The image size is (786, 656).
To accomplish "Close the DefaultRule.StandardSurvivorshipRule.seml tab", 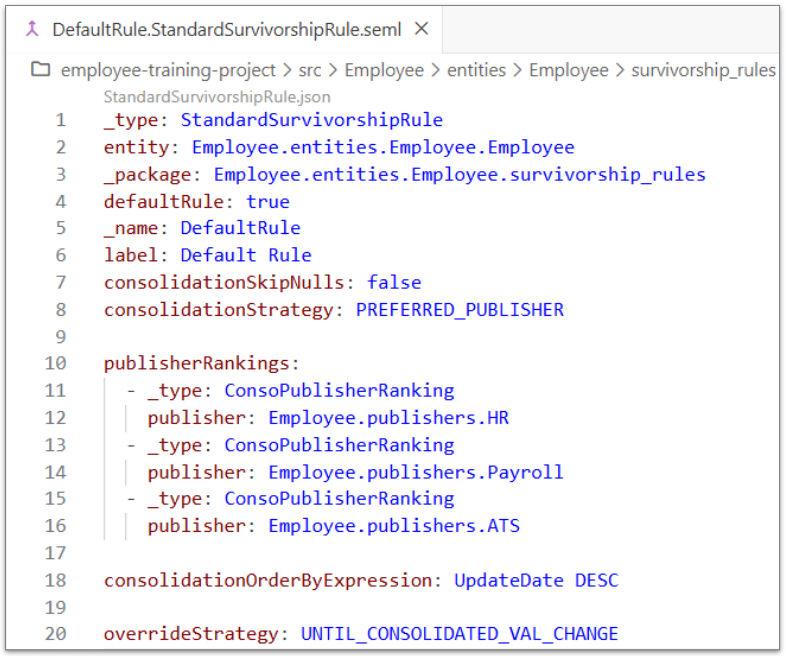I will (x=421, y=29).
